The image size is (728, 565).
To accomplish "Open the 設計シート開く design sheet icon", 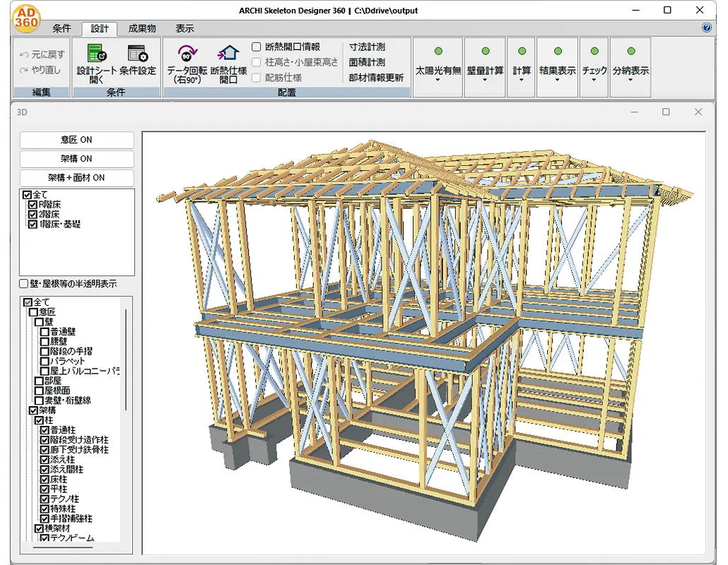I will tap(95, 54).
